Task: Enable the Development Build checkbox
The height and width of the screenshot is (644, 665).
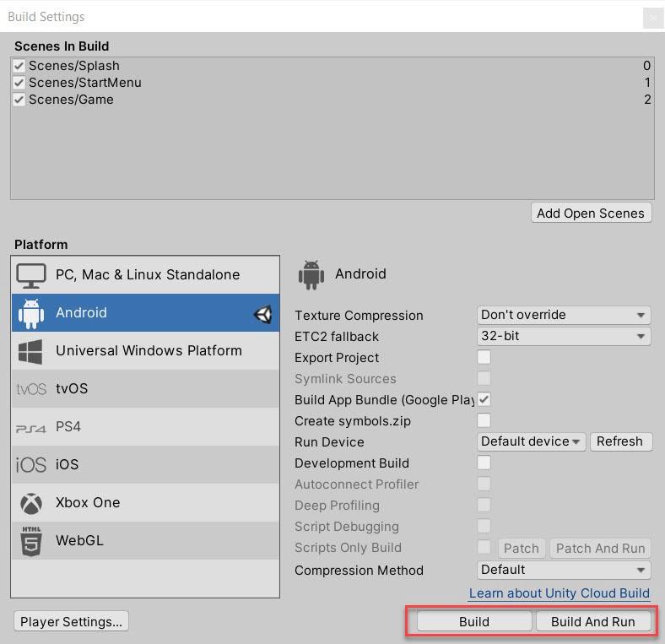Action: [x=484, y=463]
